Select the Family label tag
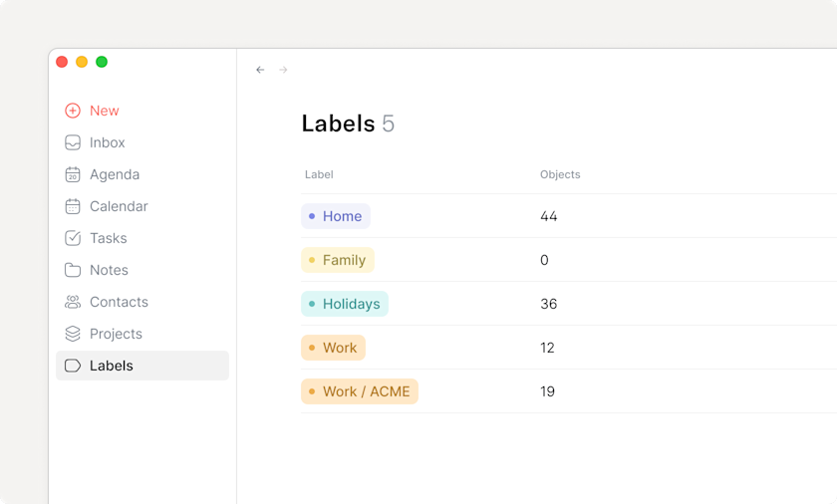 pos(338,260)
